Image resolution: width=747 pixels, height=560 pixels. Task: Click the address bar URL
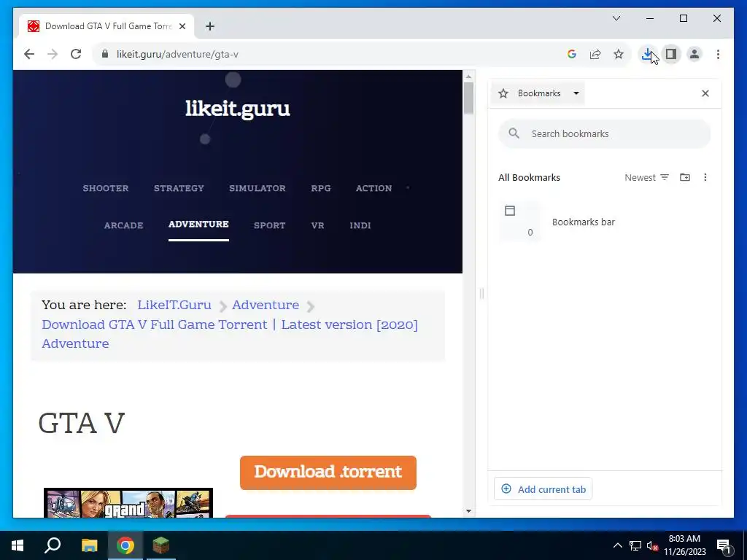click(177, 54)
